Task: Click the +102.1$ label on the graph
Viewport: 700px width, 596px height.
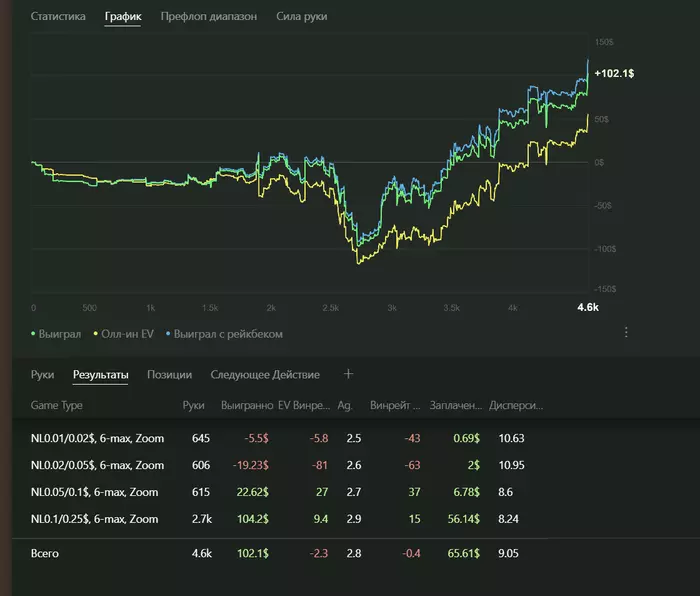Action: pyautogui.click(x=614, y=74)
